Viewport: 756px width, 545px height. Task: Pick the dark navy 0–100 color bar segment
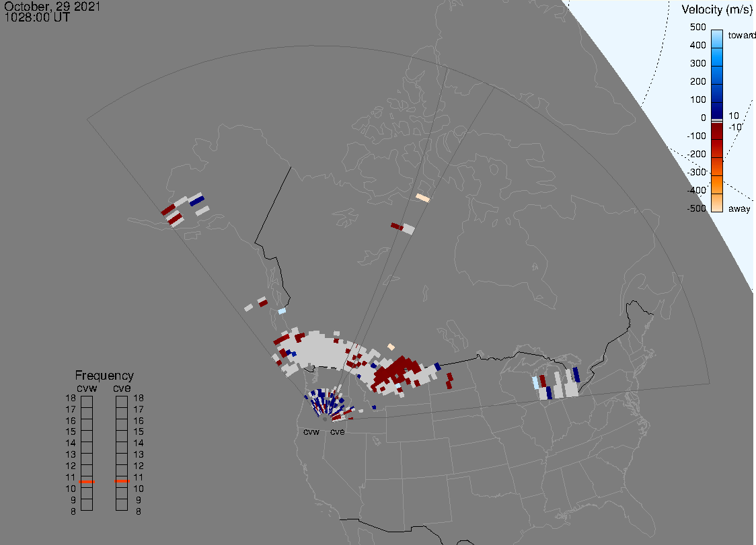(x=717, y=110)
